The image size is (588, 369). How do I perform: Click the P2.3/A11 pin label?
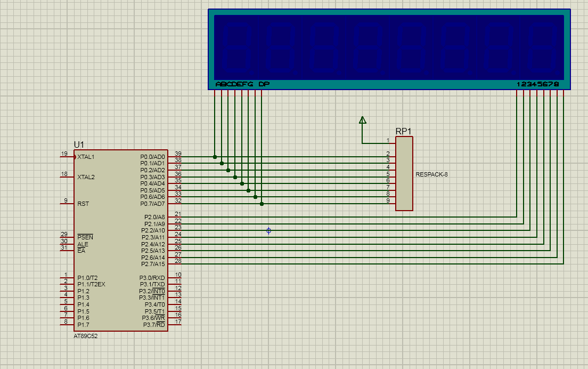[x=153, y=237]
